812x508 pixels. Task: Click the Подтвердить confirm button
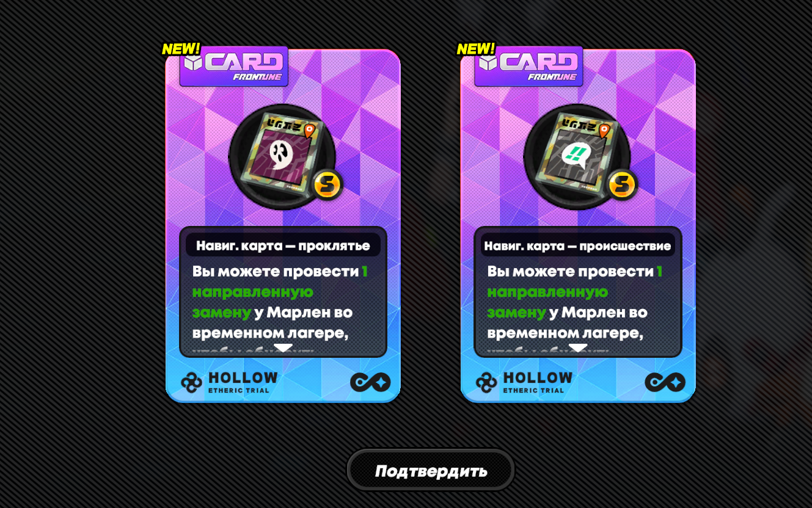point(431,471)
